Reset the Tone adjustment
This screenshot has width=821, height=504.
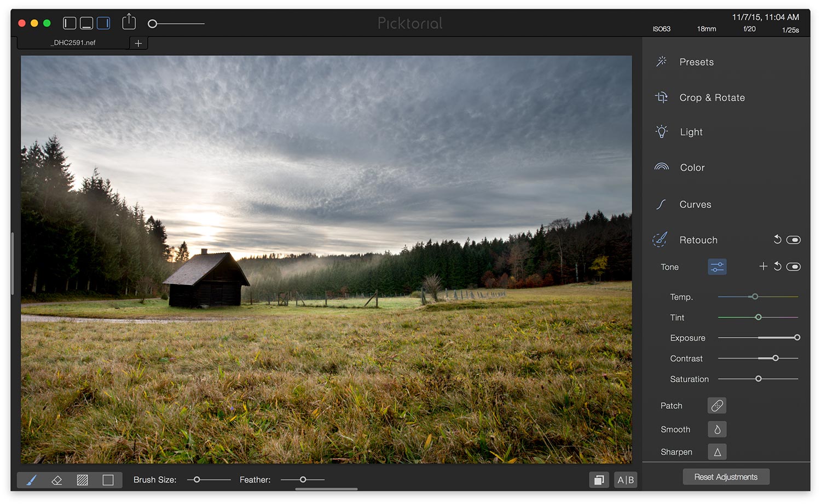click(x=777, y=266)
